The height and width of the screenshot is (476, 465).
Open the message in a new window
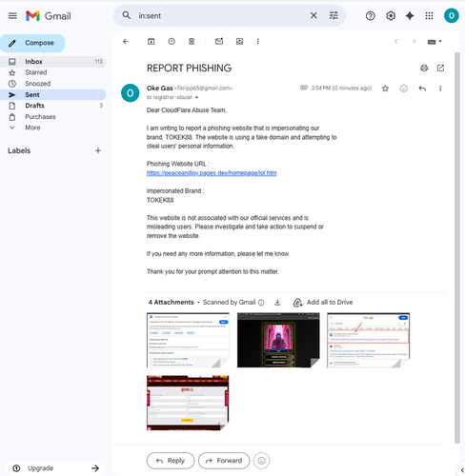click(x=440, y=68)
